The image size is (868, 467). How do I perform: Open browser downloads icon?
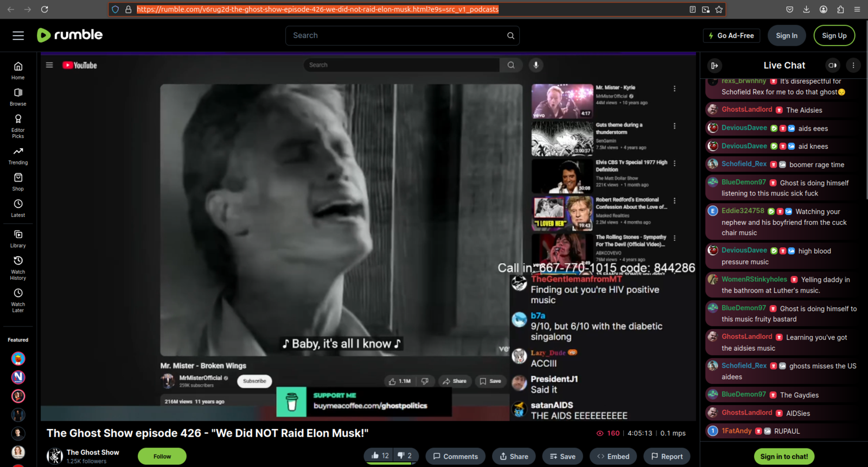pos(806,9)
